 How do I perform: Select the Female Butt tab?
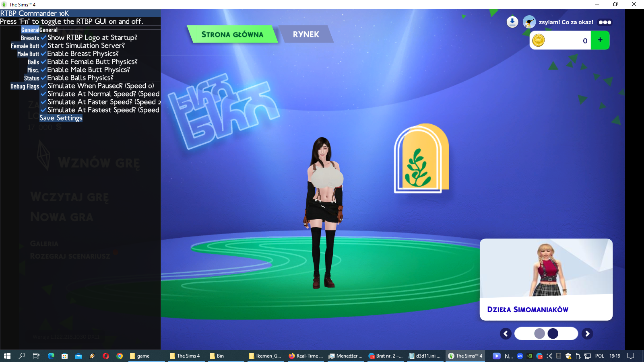pos(25,46)
